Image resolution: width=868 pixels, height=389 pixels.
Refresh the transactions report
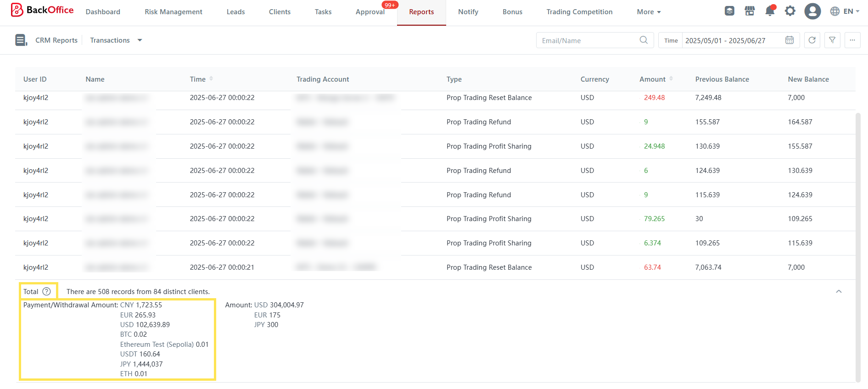pyautogui.click(x=812, y=40)
